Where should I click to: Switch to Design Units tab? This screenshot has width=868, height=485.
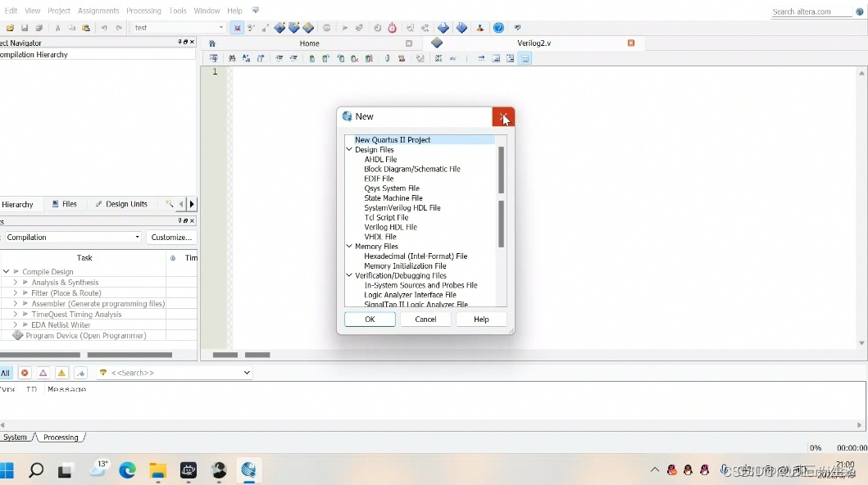(121, 204)
